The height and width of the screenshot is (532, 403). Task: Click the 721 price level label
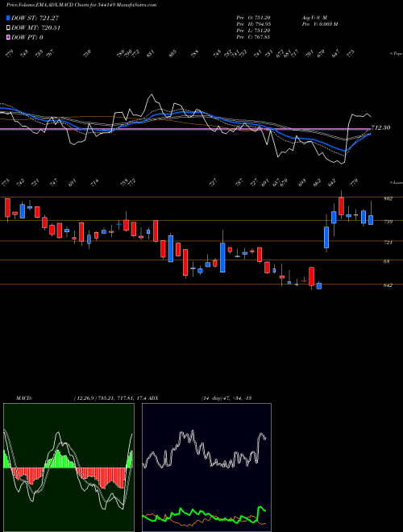(x=388, y=243)
